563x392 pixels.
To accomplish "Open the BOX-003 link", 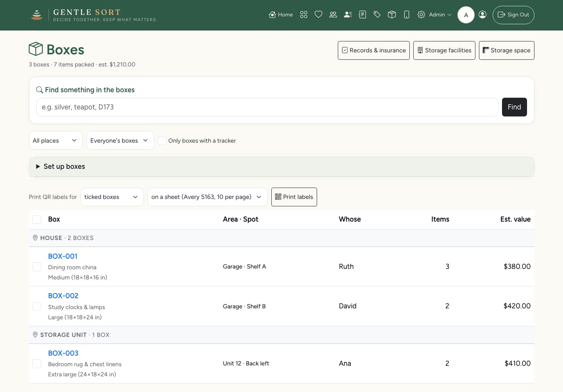I will (63, 353).
